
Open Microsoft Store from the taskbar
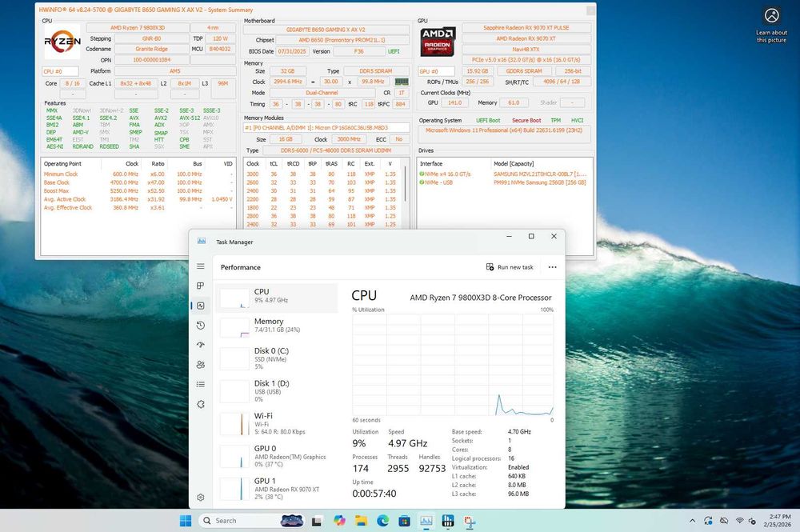point(405,521)
